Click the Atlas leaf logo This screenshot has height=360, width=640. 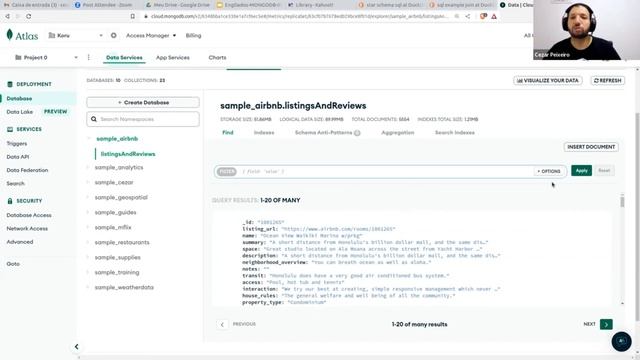click(x=10, y=35)
